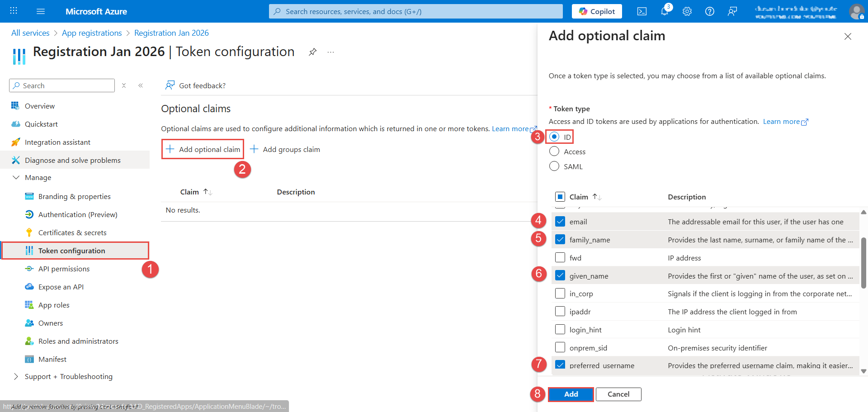Viewport: 868px width, 412px height.
Task: Open portal settings gear icon
Action: pos(687,11)
